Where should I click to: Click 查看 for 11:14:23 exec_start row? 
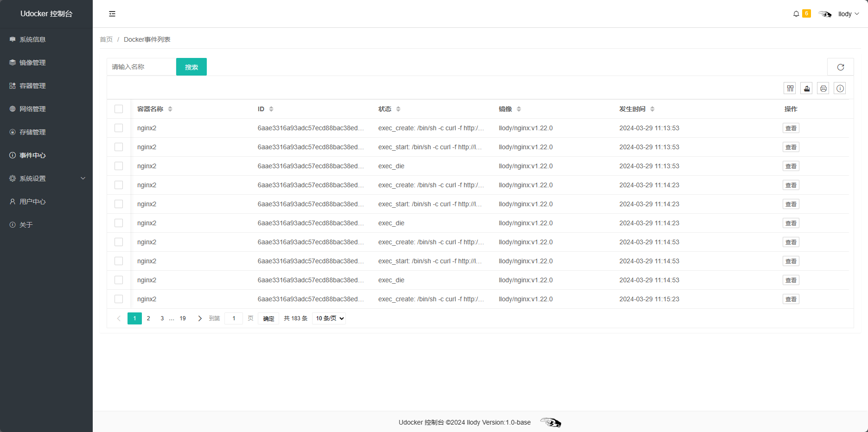pyautogui.click(x=791, y=204)
